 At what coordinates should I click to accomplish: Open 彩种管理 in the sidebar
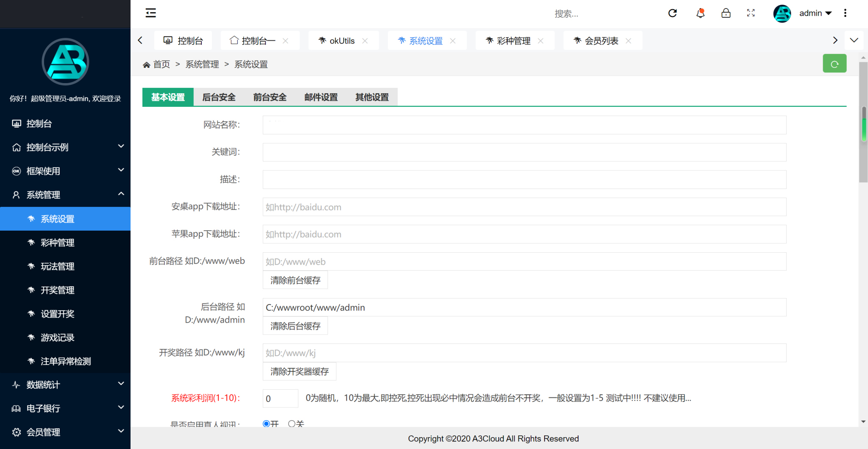pos(58,243)
